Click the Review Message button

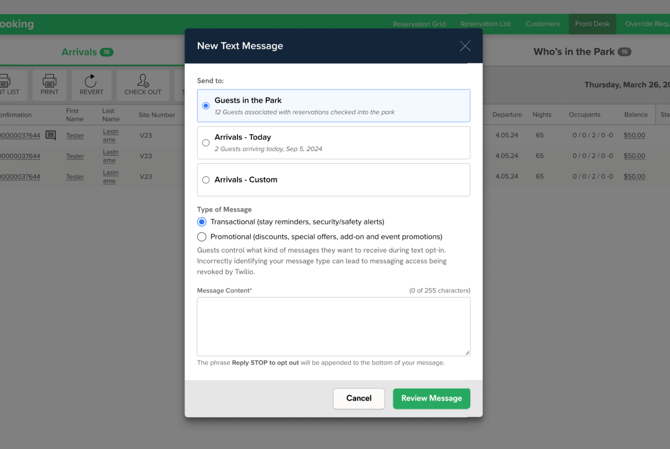(431, 398)
